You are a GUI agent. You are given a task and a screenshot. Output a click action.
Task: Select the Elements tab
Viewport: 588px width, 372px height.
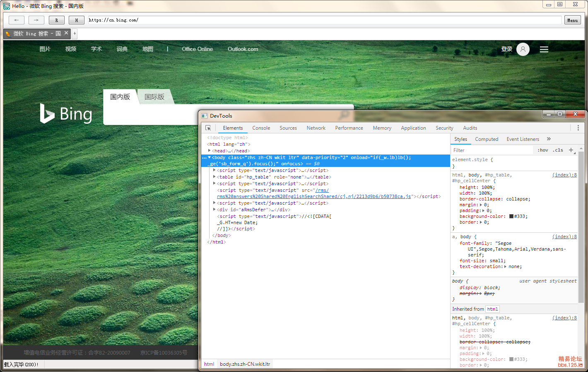[x=233, y=128]
